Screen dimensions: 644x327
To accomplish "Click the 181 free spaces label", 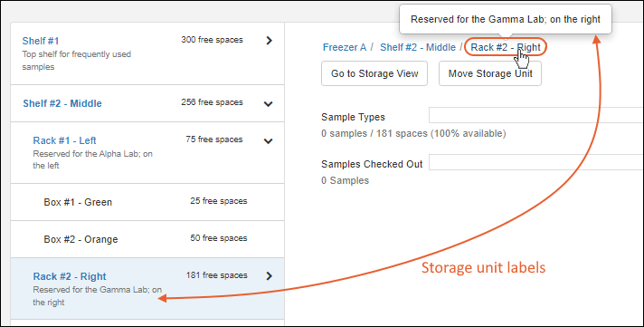I will (x=216, y=275).
